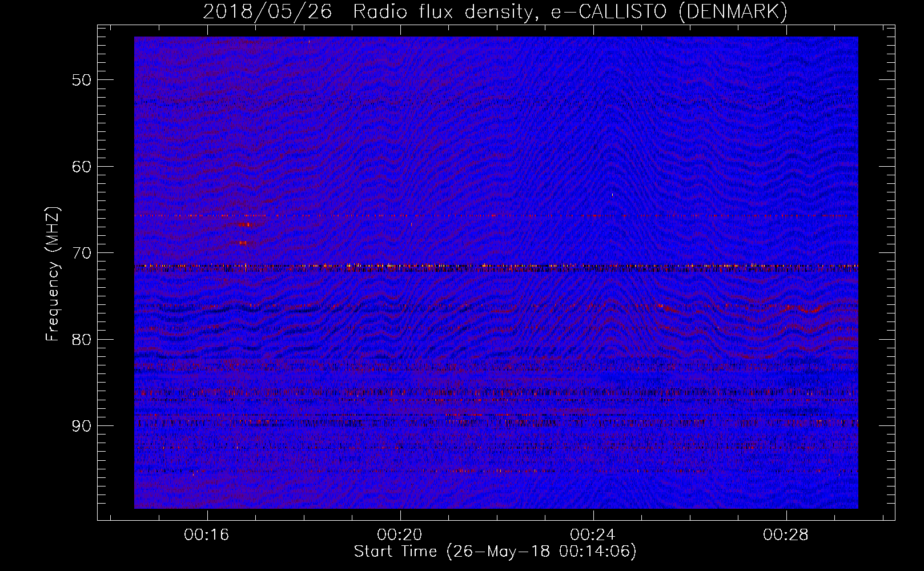This screenshot has height=571, width=924.
Task: Click the 00:24 time tick label
Action: 593,534
